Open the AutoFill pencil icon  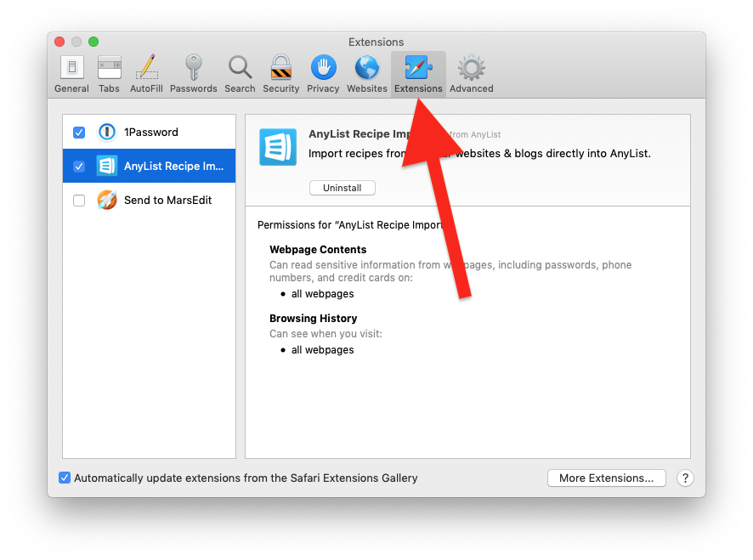pyautogui.click(x=147, y=67)
